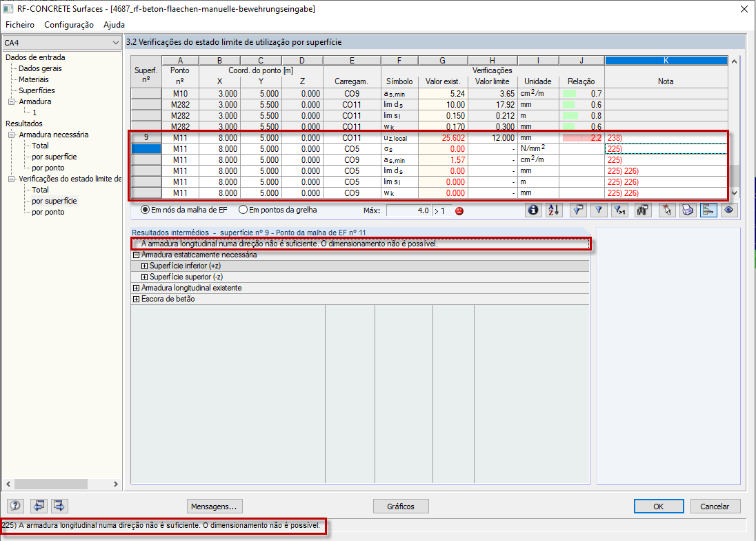756x541 pixels.
Task: Select 'Materiais' in navigator
Action: tap(33, 79)
